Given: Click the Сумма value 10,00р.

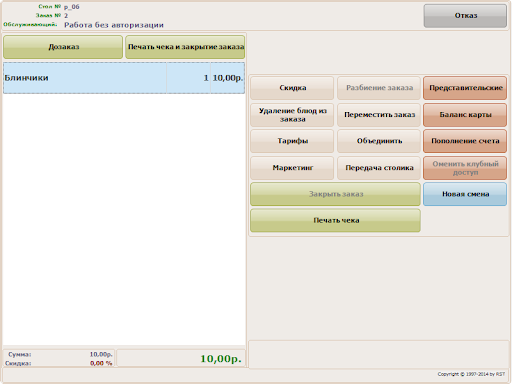Looking at the screenshot, I should (x=101, y=354).
